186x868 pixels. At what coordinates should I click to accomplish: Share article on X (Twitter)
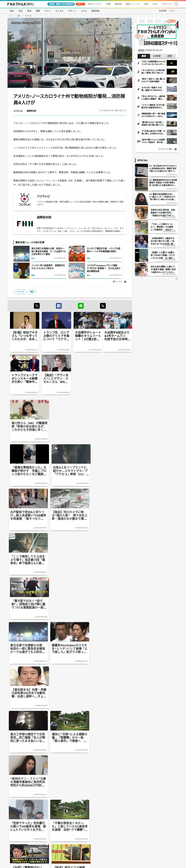click(x=37, y=306)
